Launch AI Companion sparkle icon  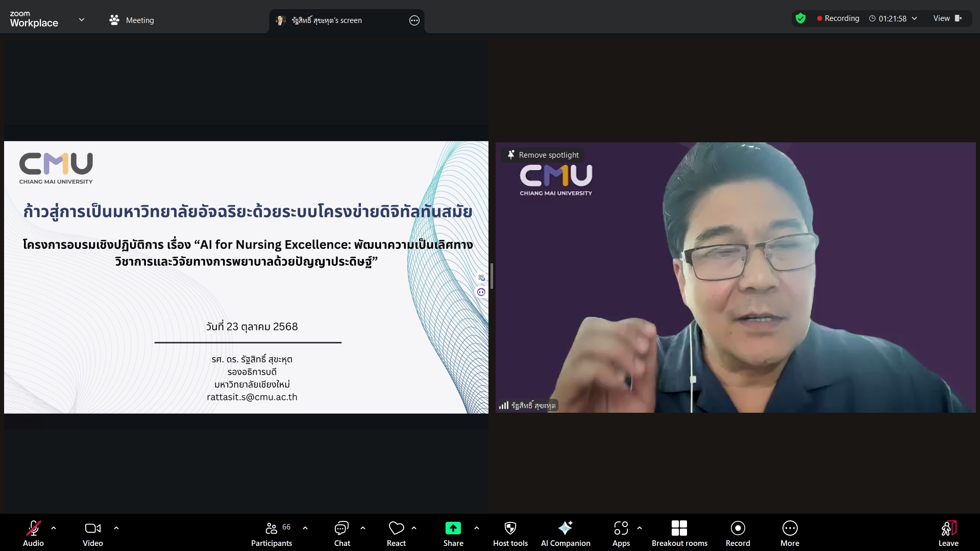tap(565, 533)
